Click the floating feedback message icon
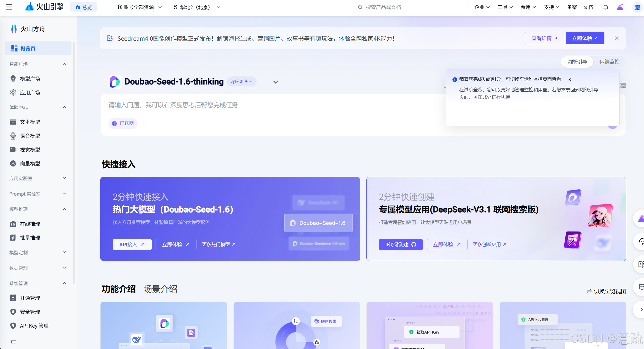Screen dimensions: 644x349 click(641, 287)
